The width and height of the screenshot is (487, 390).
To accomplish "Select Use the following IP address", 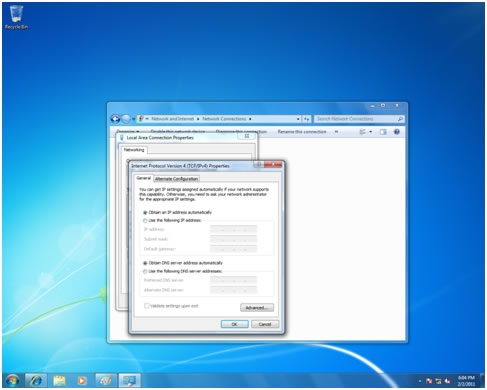I will (145, 220).
